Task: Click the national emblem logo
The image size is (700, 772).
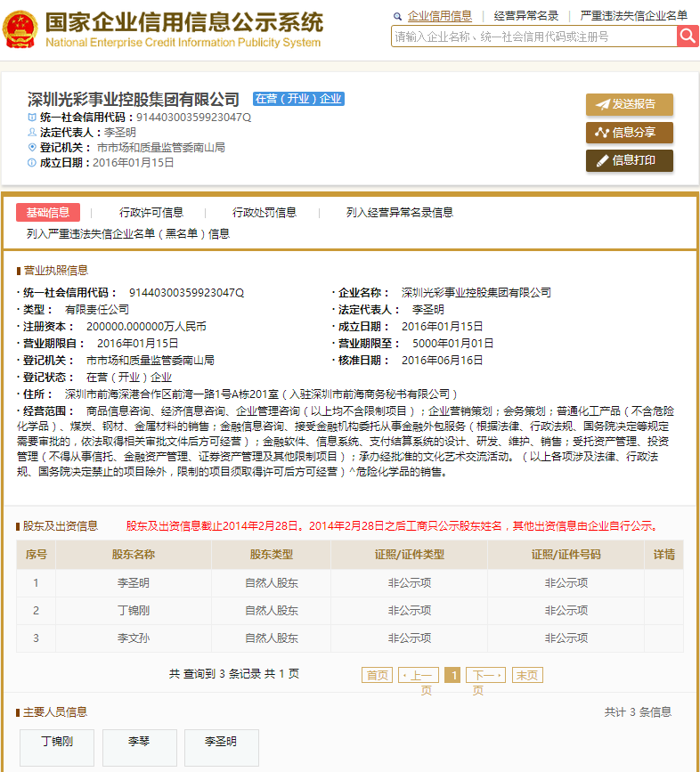Action: coord(20,29)
